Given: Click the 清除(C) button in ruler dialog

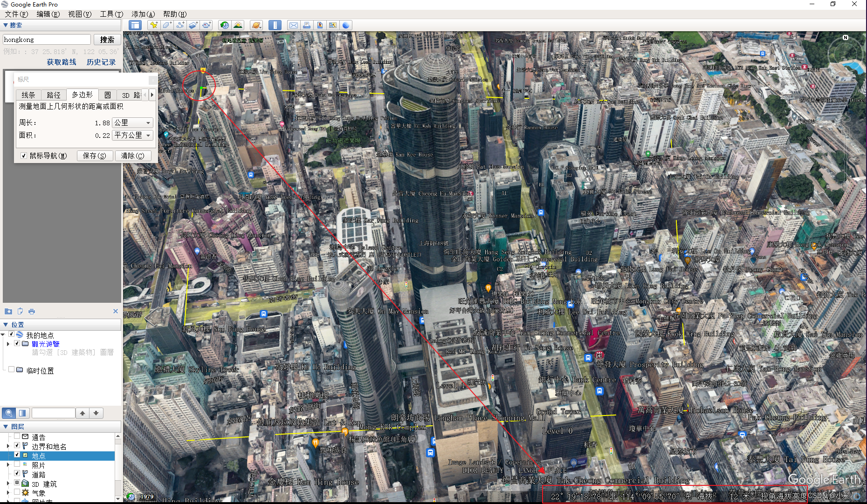Looking at the screenshot, I should (x=133, y=156).
